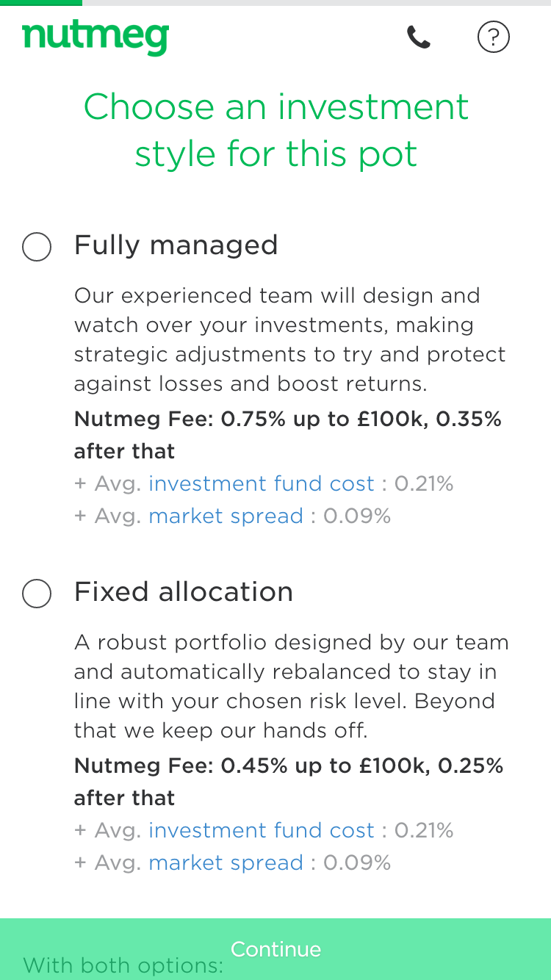
Task: Select the Fully managed radio button
Action: click(37, 246)
